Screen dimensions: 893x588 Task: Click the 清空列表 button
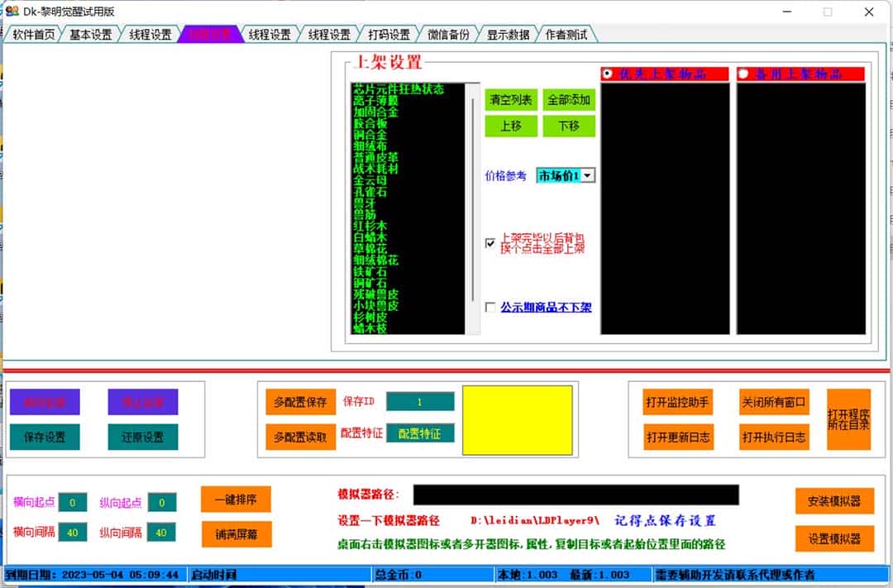coord(511,100)
